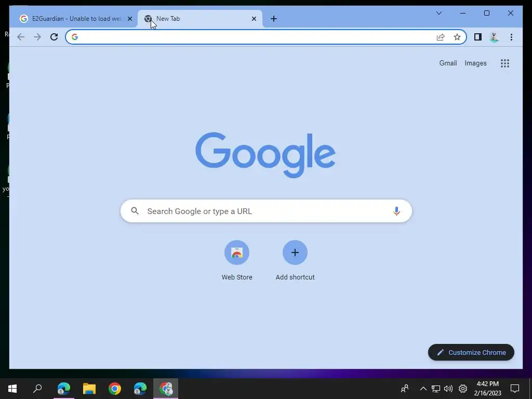Screen dimensions: 532x399
Task: Open the Images link
Action: point(475,63)
